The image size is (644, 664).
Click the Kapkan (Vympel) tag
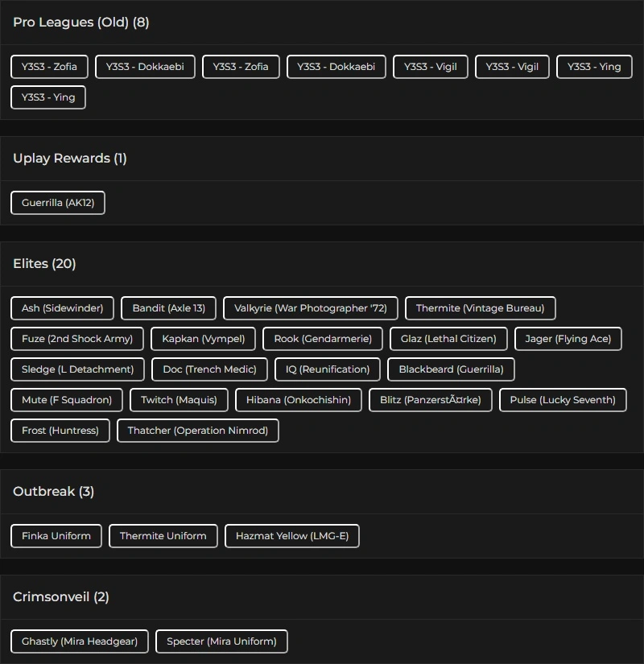click(x=204, y=339)
